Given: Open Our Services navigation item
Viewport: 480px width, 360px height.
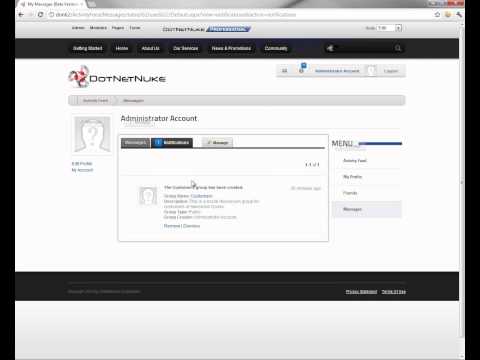Looking at the screenshot, I should click(x=186, y=48).
